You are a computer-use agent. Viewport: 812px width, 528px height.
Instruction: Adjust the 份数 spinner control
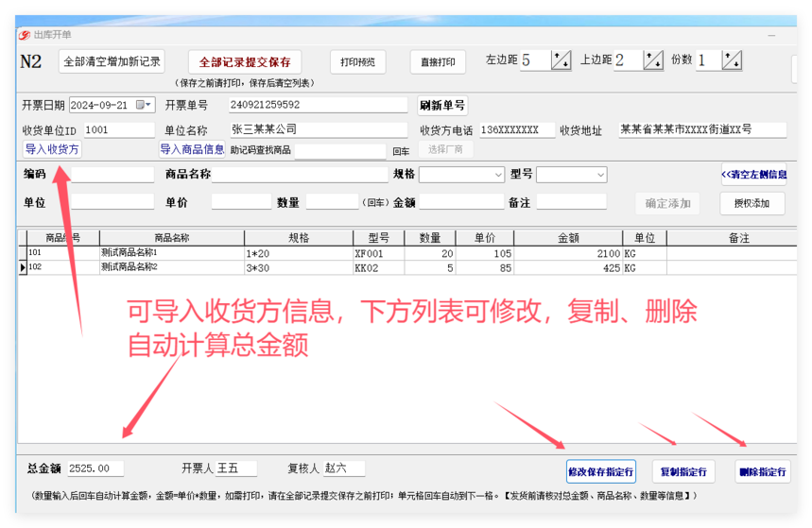click(x=732, y=60)
